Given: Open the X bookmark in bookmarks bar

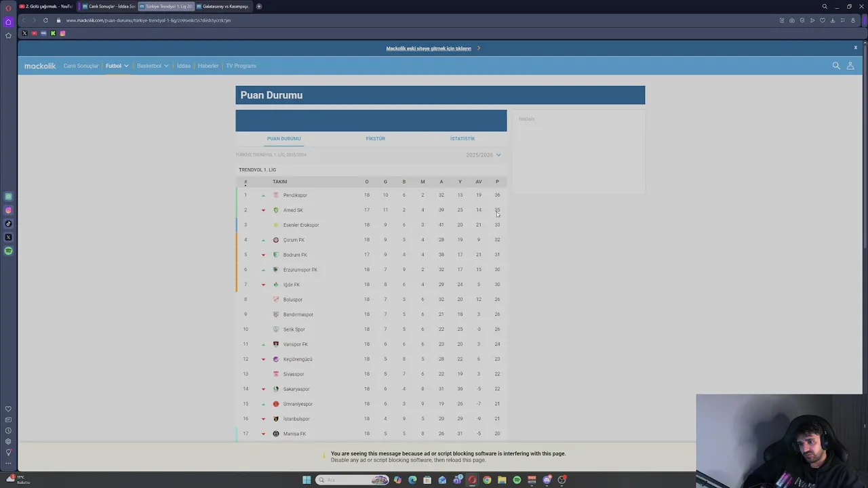Looking at the screenshot, I should pos(24,33).
